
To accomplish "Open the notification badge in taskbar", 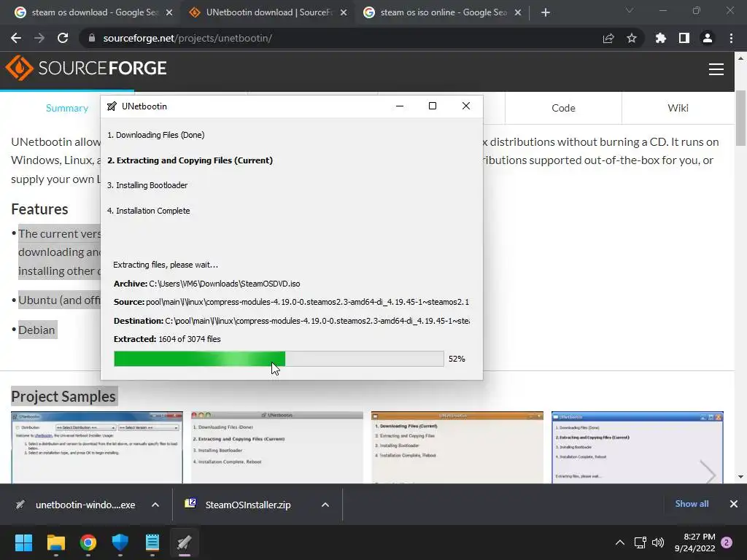I will (x=727, y=542).
